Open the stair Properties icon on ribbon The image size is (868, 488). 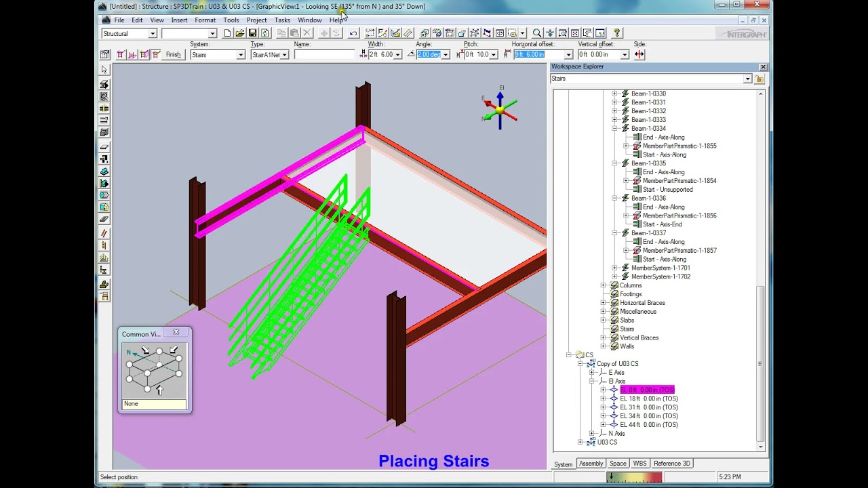104,55
